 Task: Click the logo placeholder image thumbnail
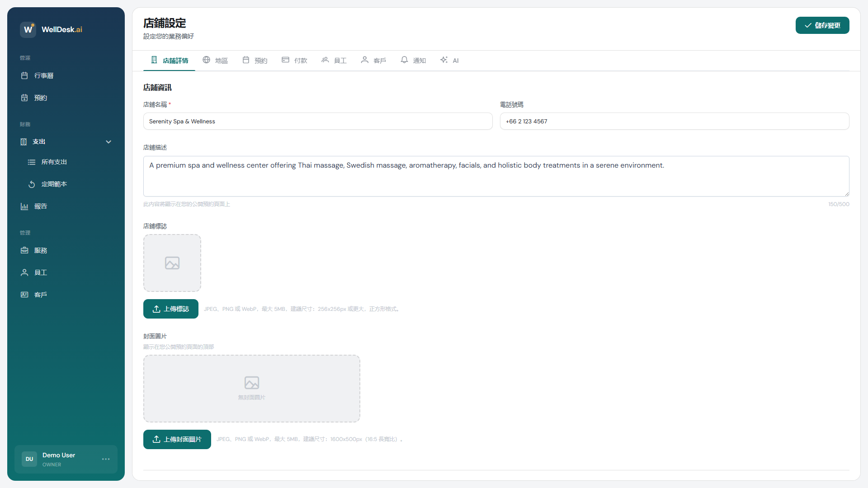(172, 263)
